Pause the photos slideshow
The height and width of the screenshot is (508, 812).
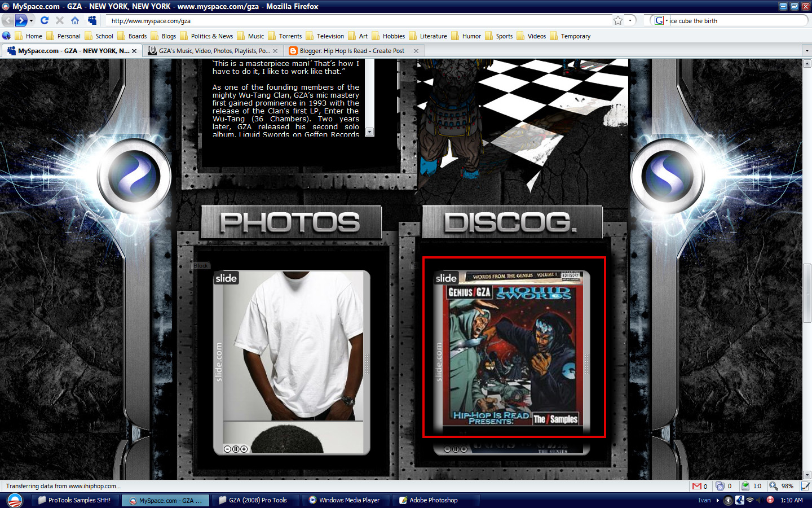(236, 449)
